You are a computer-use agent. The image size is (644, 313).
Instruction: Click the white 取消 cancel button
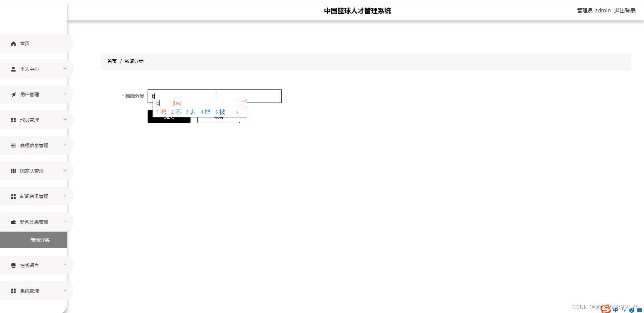(x=219, y=117)
